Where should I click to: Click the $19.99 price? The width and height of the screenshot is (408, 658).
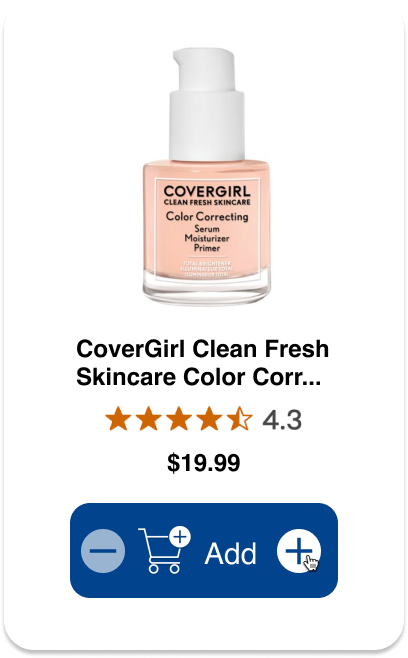(204, 463)
